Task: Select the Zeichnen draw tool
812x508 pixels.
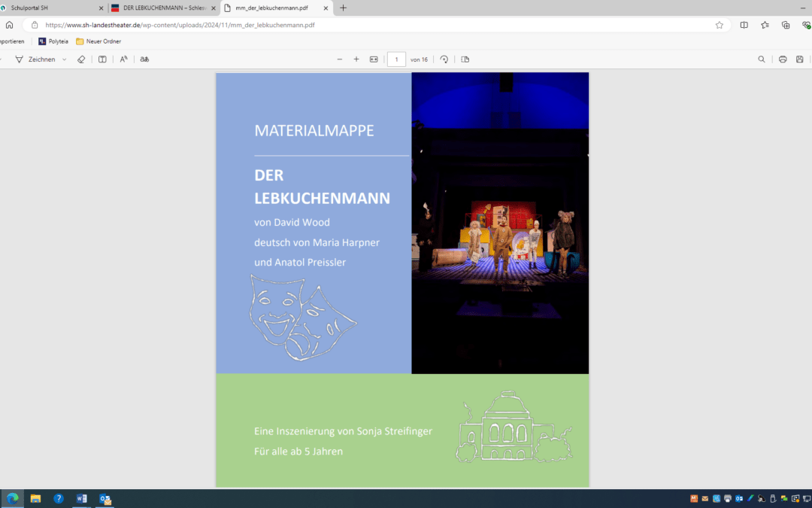Action: (x=35, y=59)
